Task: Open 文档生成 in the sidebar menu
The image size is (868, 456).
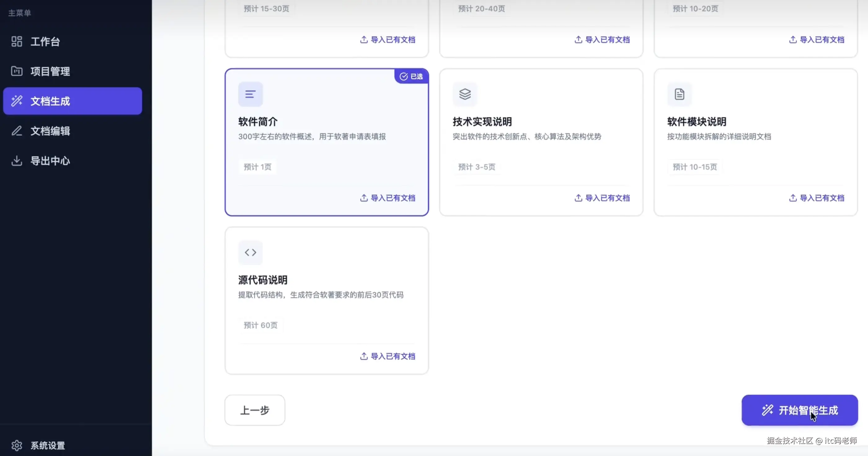Action: pos(50,101)
